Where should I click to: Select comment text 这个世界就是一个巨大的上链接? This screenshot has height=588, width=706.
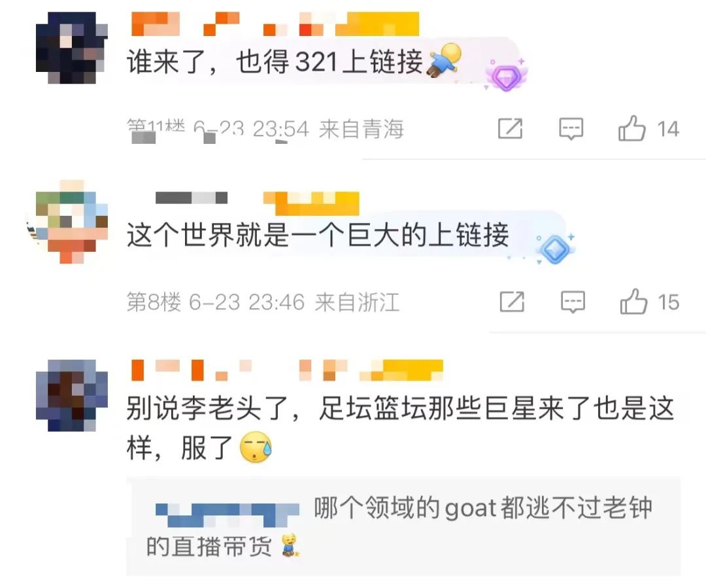[318, 235]
